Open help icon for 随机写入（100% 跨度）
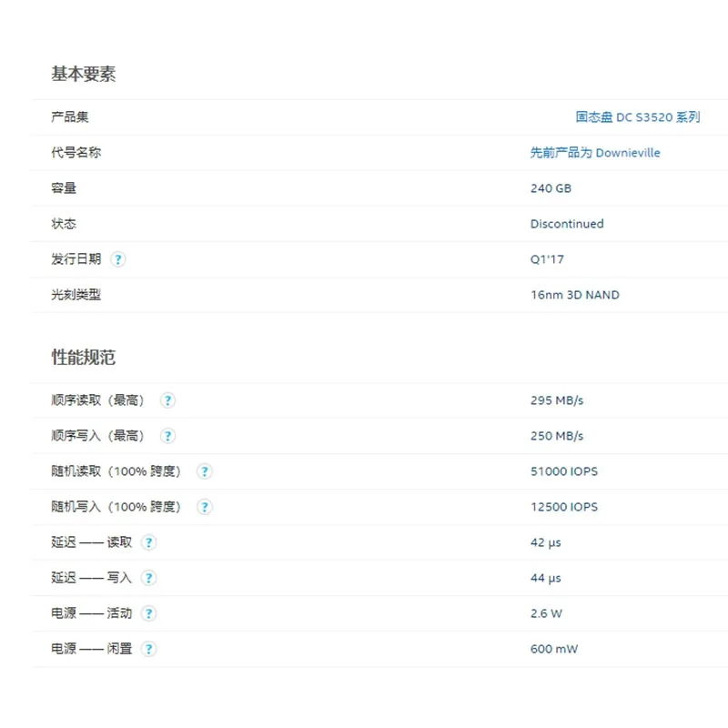This screenshot has height=728, width=728. click(x=204, y=507)
